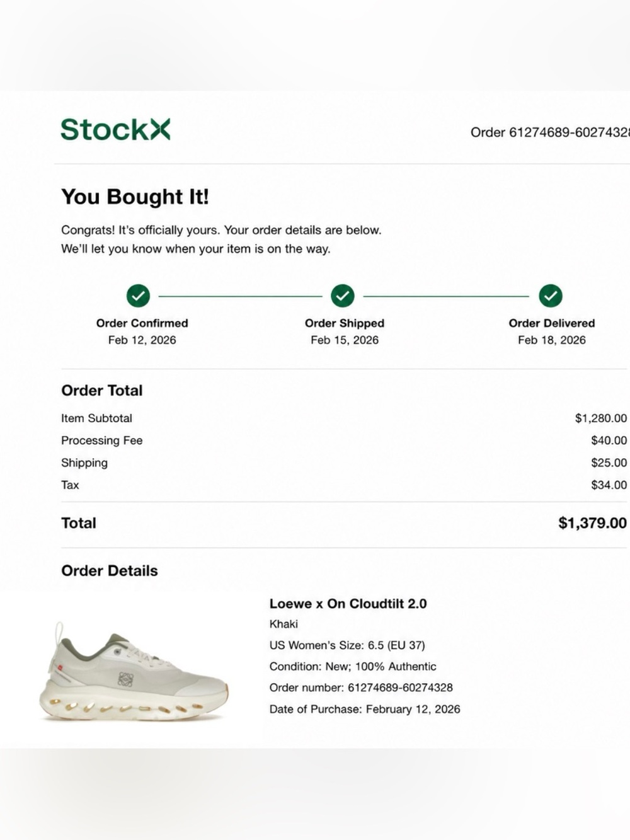Click the Processing Fee row label
Image resolution: width=630 pixels, height=840 pixels.
[x=102, y=440]
